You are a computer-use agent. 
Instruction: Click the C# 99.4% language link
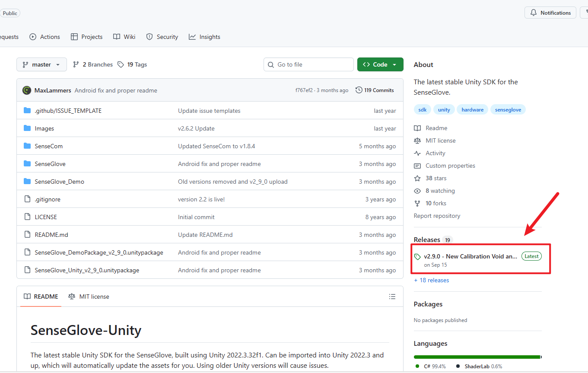[431, 366]
